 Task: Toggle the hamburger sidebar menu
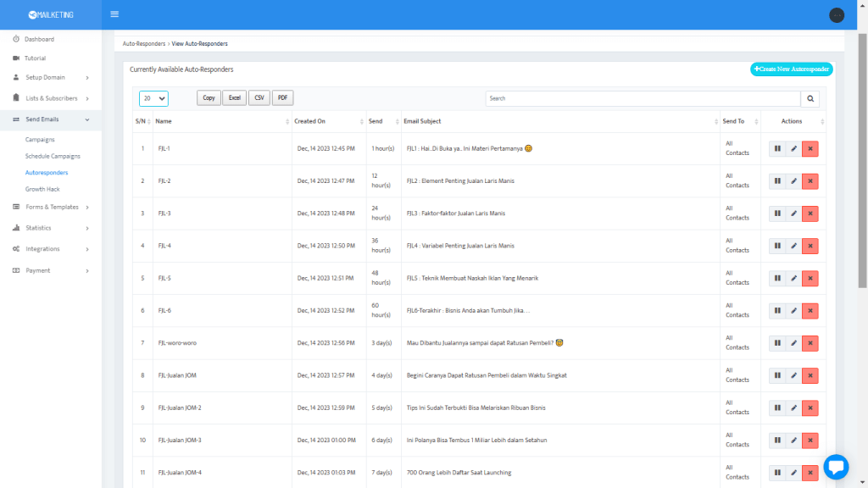click(114, 14)
